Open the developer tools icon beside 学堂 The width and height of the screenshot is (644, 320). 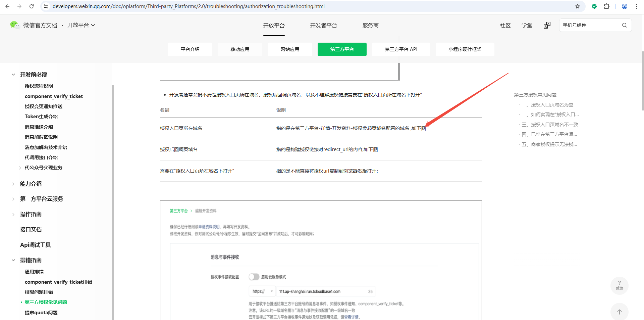[547, 25]
